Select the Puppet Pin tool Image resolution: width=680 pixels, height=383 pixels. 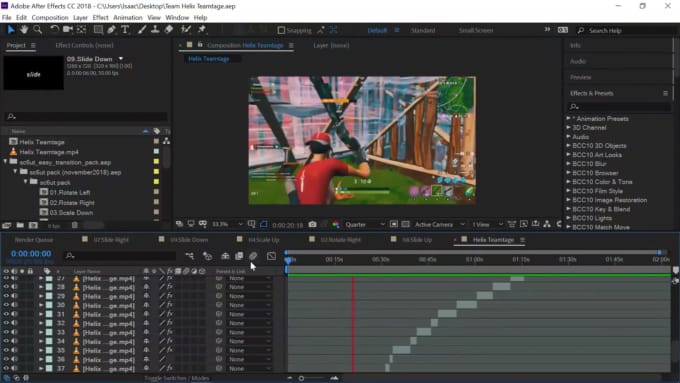[x=202, y=29]
